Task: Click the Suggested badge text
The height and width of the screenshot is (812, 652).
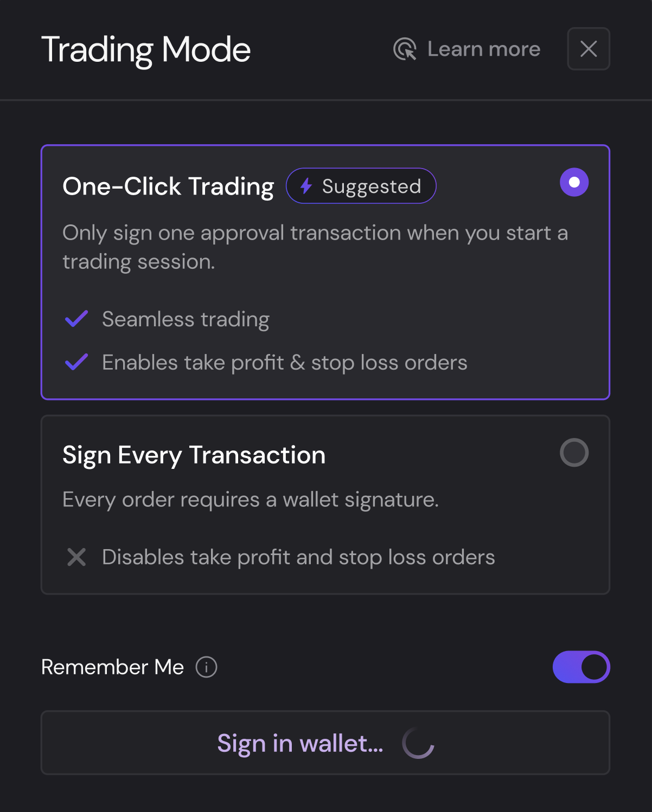Action: point(372,186)
